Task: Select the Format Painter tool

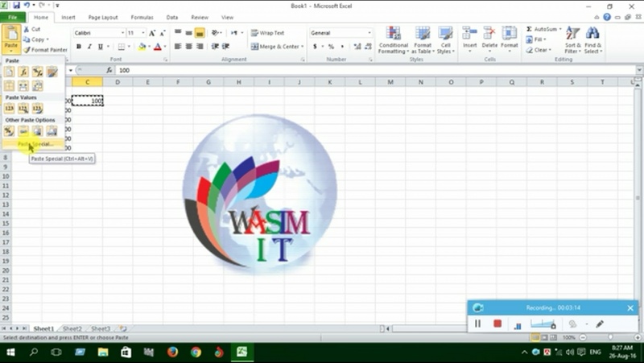Action: [45, 50]
